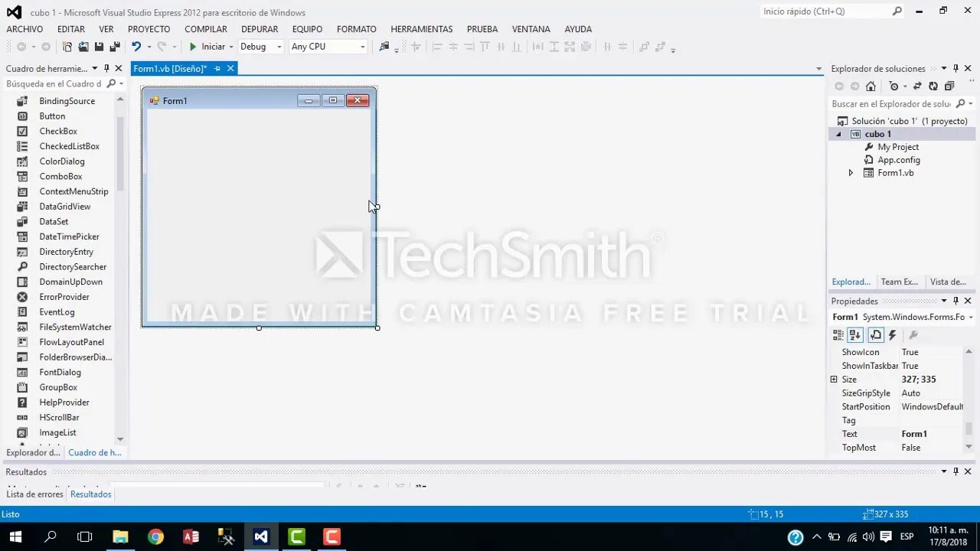Expand the Size property

[834, 380]
